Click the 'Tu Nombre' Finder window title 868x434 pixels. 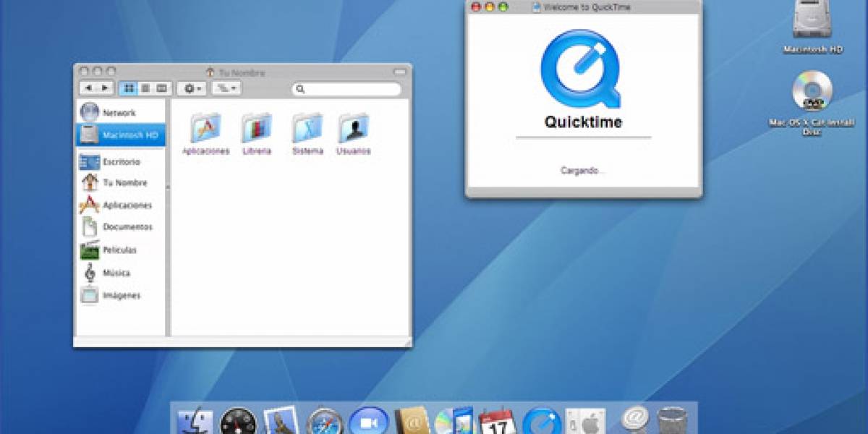(242, 72)
